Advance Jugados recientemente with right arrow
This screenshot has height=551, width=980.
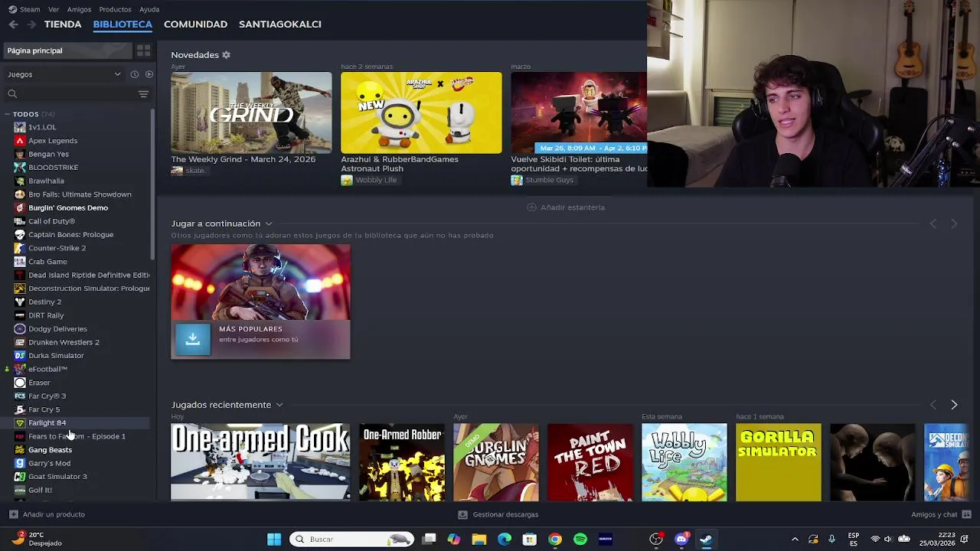[x=954, y=405]
